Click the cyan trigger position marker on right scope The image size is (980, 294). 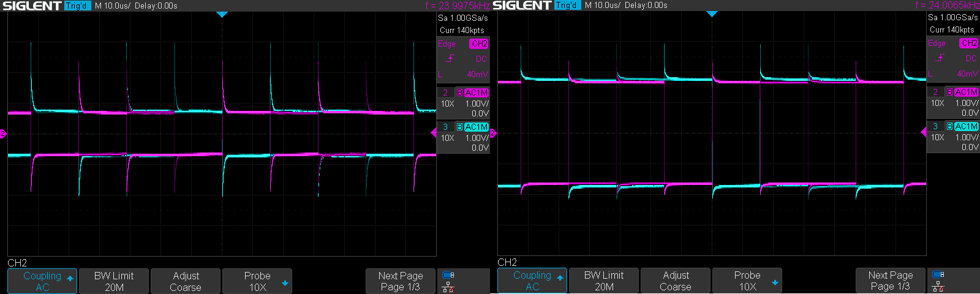pyautogui.click(x=712, y=13)
